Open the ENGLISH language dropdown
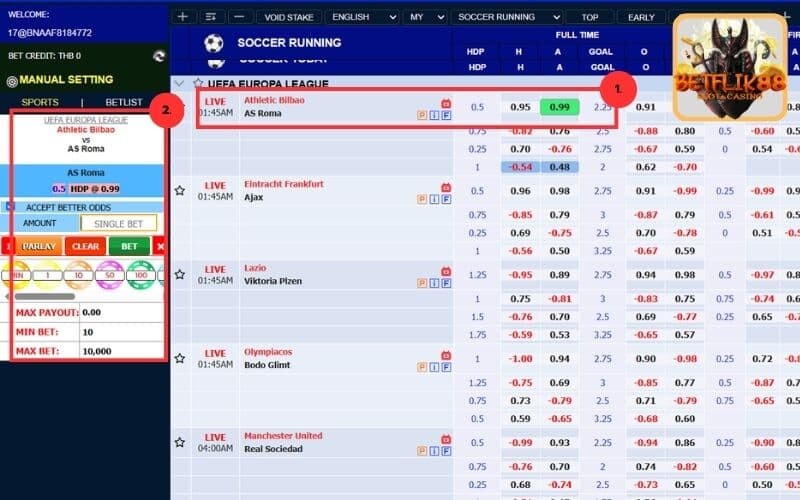 363,17
